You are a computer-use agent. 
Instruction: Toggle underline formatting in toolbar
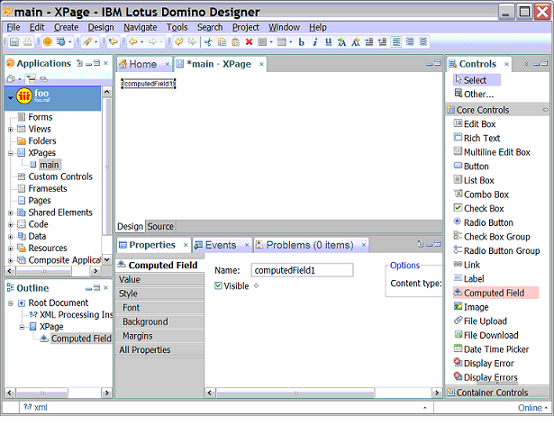(x=328, y=42)
